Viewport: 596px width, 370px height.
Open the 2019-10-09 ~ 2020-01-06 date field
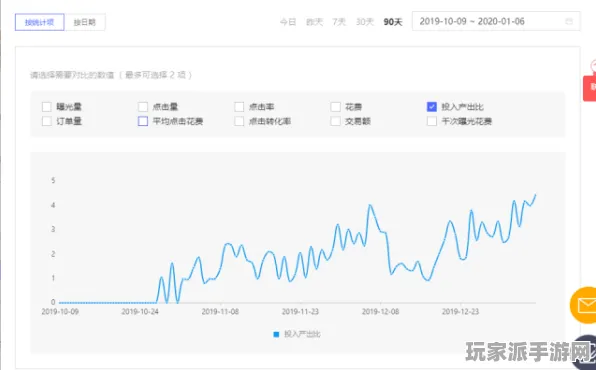pyautogui.click(x=496, y=21)
